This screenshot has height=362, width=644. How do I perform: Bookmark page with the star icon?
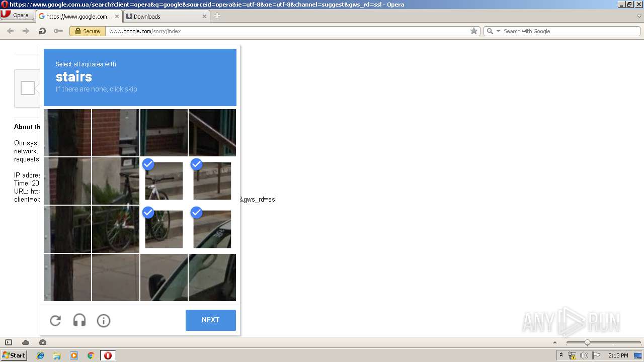474,31
